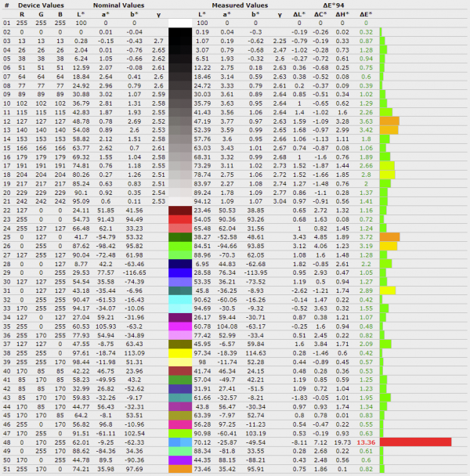Viewport: 470px width, 476px height.
Task: Click the blue swatch in row 29
Action: 180,272
